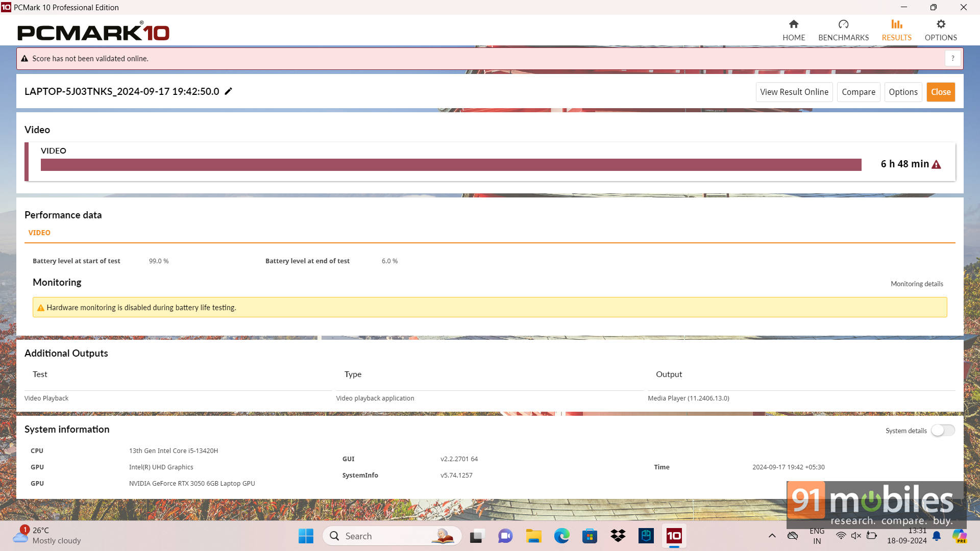Open notifications bell in tray

point(937,536)
